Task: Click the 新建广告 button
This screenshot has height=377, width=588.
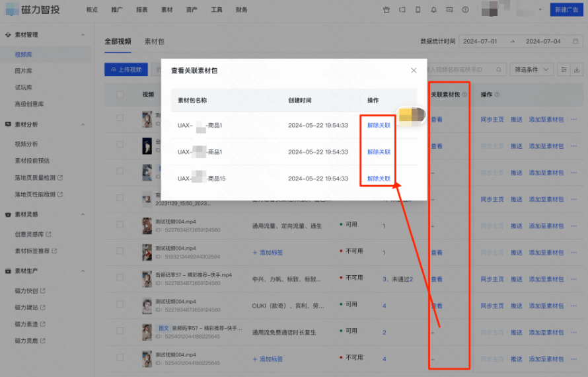Action: (567, 10)
